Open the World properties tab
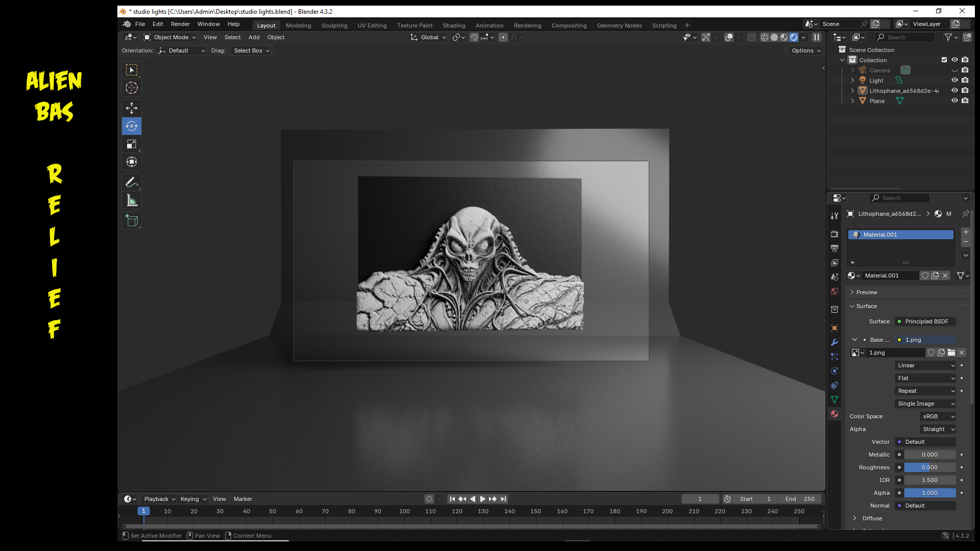The height and width of the screenshot is (551, 980). [x=835, y=291]
